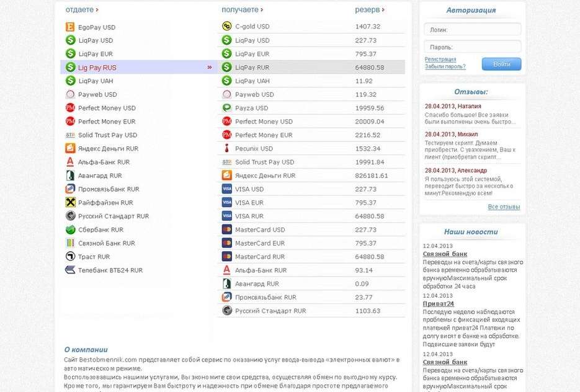Select Русский Стандарт RUR in получаете list
Image resolution: width=580 pixels, height=392 pixels.
point(311,311)
